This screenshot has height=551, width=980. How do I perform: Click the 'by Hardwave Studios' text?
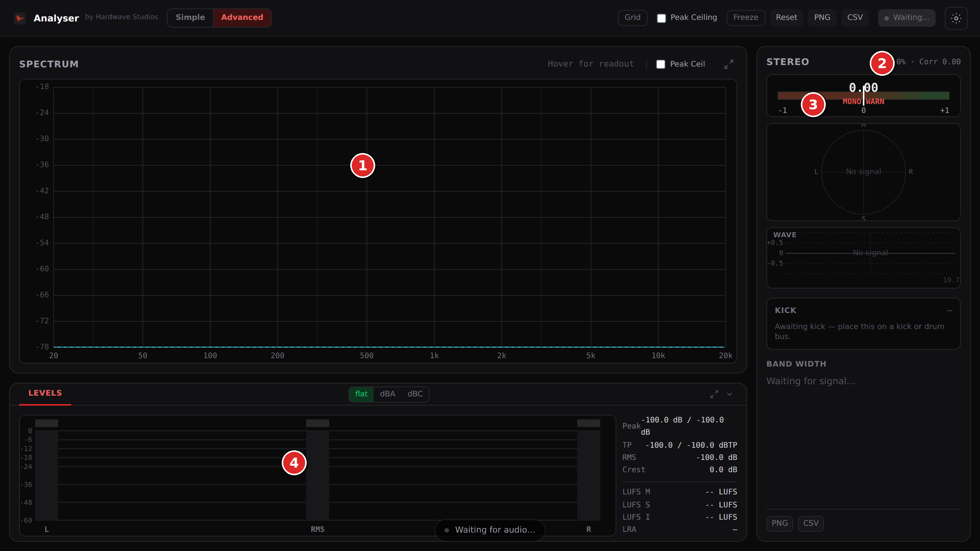click(x=121, y=17)
